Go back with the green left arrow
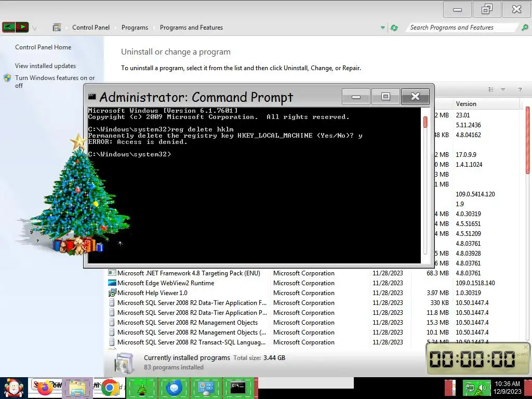The image size is (532, 399). pyautogui.click(x=9, y=27)
